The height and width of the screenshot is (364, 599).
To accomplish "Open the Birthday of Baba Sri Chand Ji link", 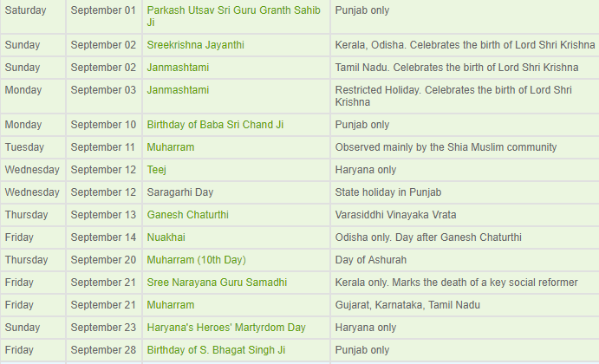I will pos(215,125).
